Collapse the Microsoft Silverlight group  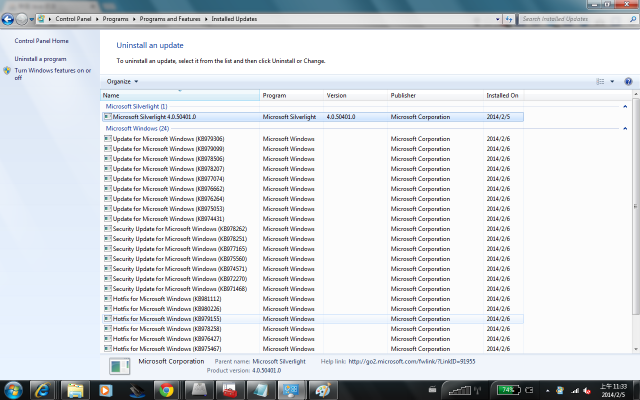click(x=625, y=106)
